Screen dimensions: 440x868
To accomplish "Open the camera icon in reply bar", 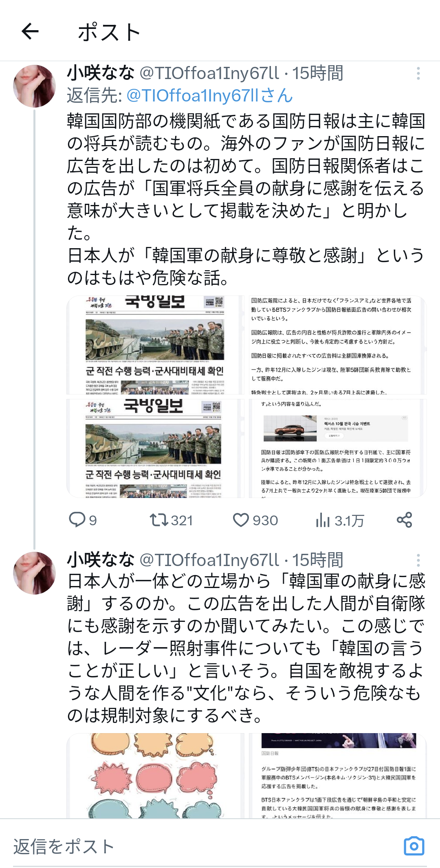I will click(414, 846).
